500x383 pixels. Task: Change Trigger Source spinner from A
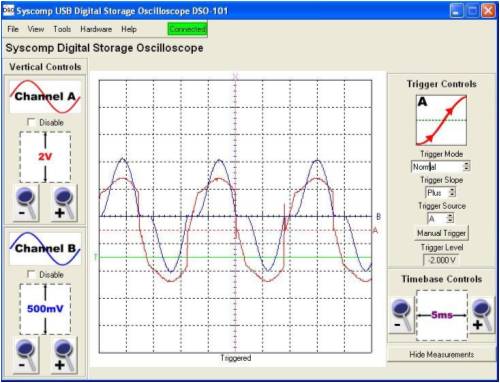pos(450,218)
